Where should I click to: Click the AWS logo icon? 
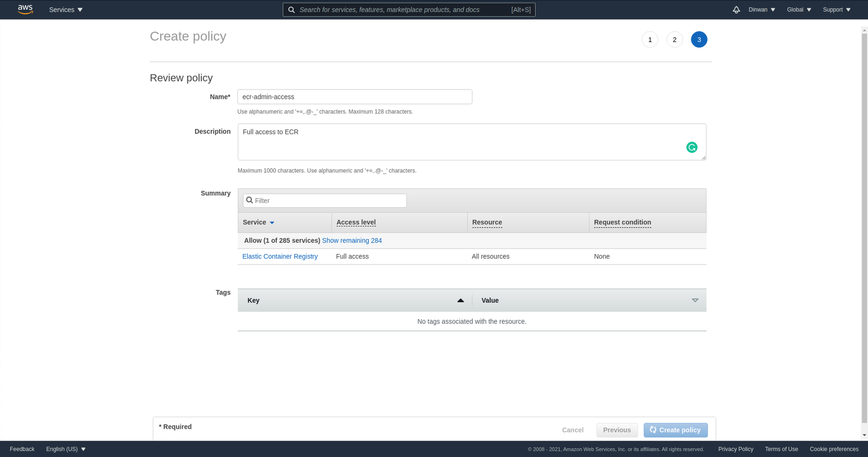coord(25,9)
